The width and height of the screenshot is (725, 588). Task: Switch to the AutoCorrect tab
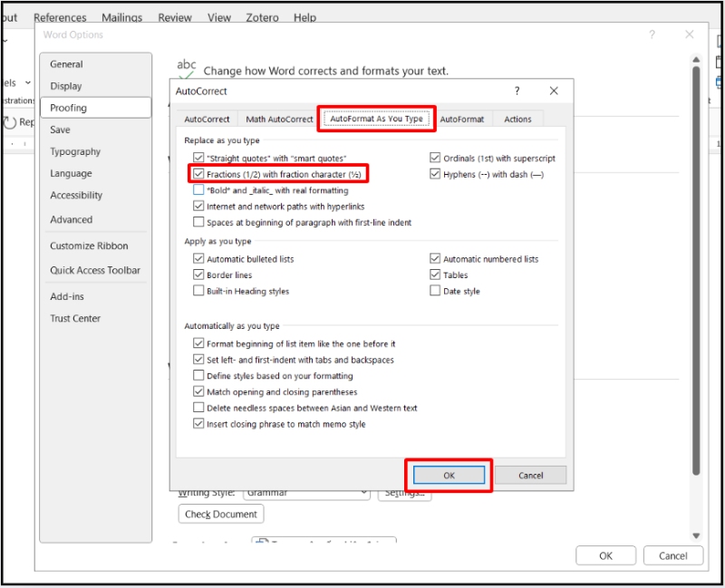tap(207, 119)
